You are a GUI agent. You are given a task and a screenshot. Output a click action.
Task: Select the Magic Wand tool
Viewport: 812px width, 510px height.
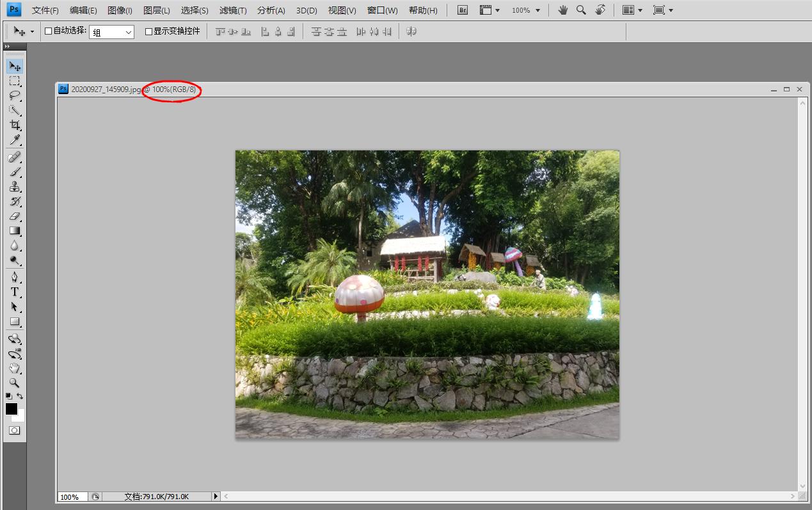click(x=15, y=110)
